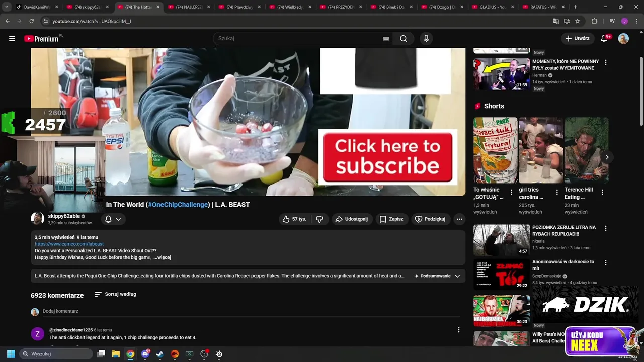Go back in browser history
644x362 pixels.
[x=8, y=21]
